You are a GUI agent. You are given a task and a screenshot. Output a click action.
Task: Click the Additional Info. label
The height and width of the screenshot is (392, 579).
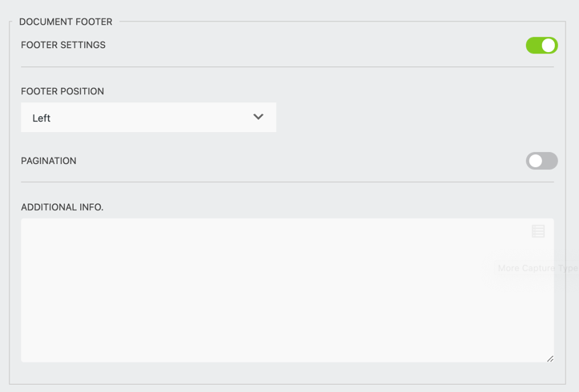click(x=62, y=207)
